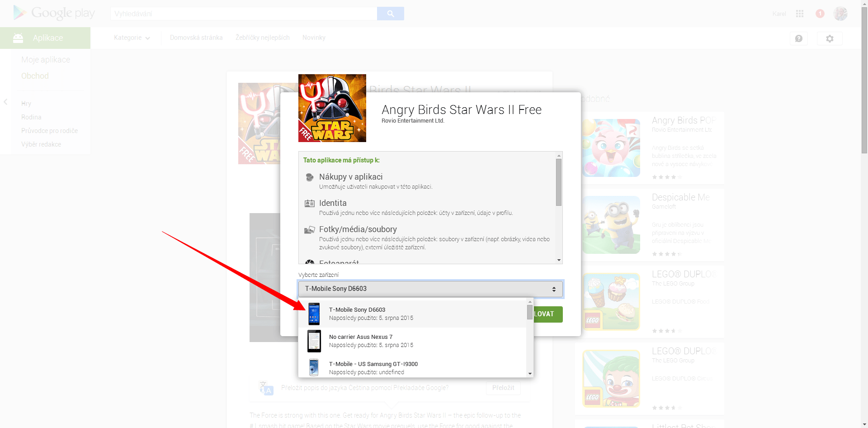Viewport: 868px width, 428px height.
Task: Open the Despicable Me minion thumbnail
Action: [611, 225]
